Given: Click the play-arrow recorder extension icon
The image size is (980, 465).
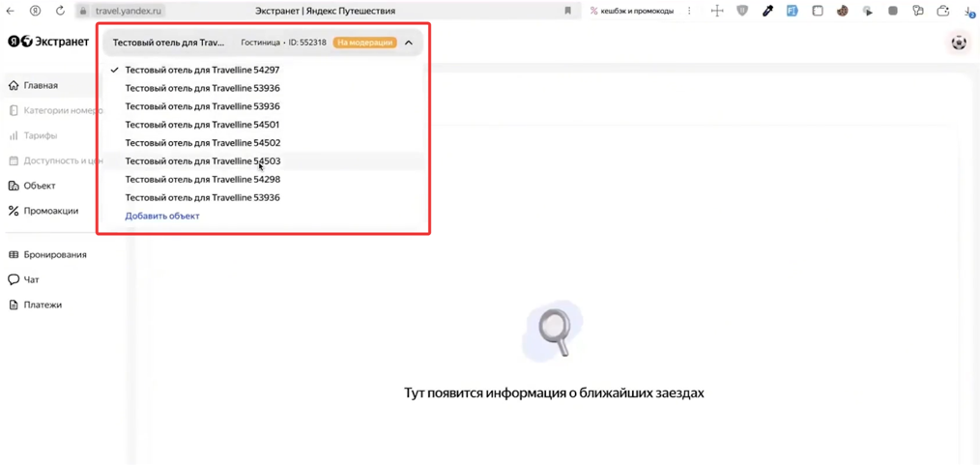Looking at the screenshot, I should (x=867, y=11).
